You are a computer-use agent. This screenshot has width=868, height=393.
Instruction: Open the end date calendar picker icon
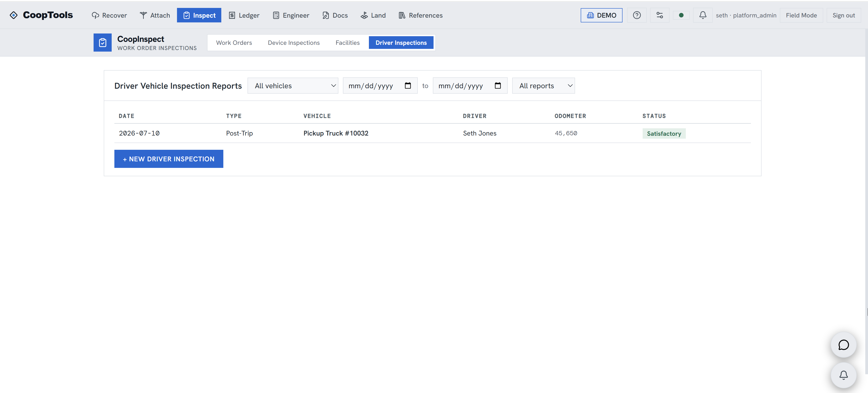[498, 85]
